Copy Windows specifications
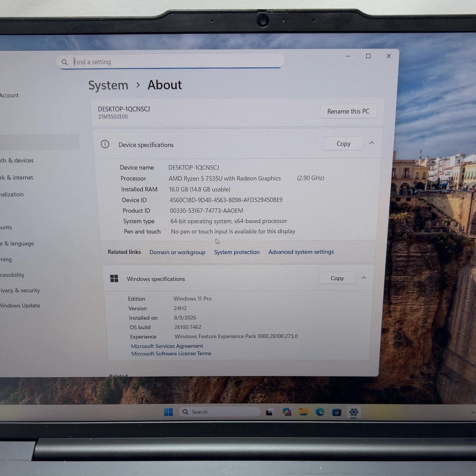 337,278
